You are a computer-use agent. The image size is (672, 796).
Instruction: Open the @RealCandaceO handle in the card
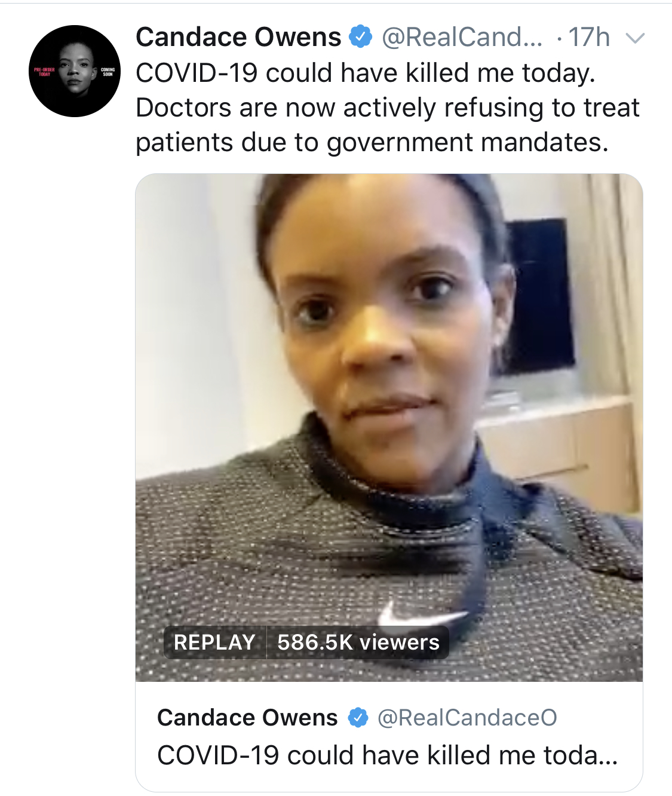click(467, 717)
